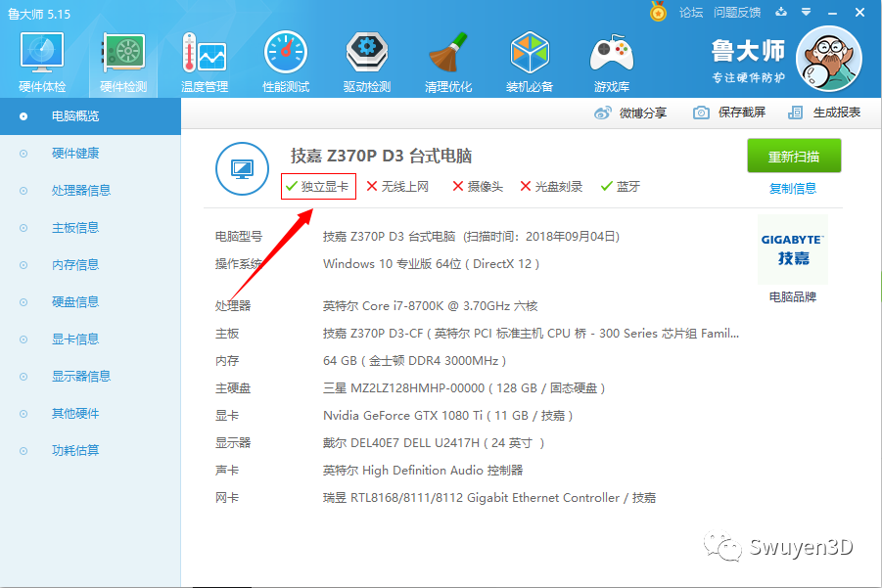This screenshot has width=882, height=588.
Task: Click the 蓝牙 status indicator
Action: (x=621, y=186)
